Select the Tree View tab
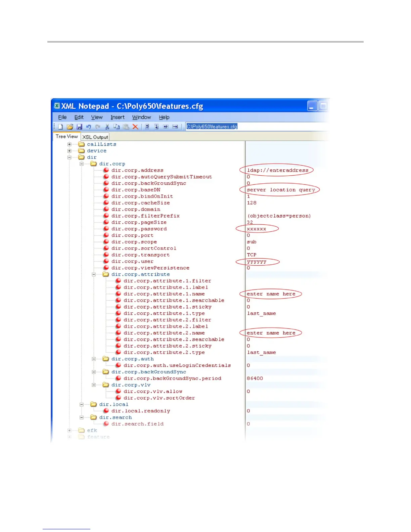Image resolution: width=411 pixels, height=532 pixels. [x=67, y=136]
